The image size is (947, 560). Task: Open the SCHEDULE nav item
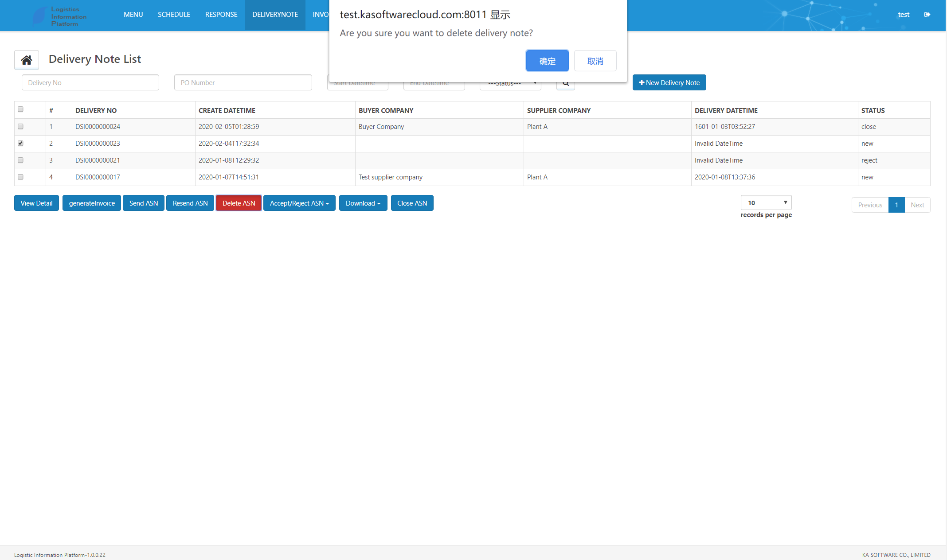174,15
